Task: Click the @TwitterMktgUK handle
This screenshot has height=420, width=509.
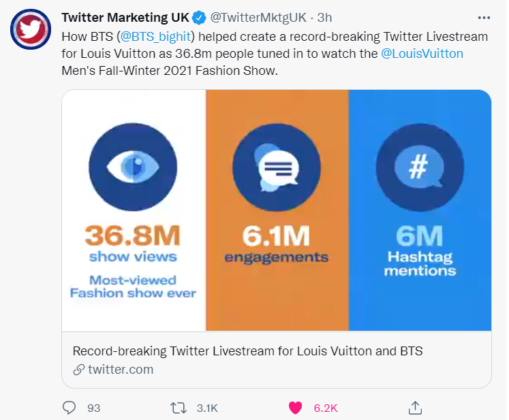Action: pyautogui.click(x=258, y=18)
